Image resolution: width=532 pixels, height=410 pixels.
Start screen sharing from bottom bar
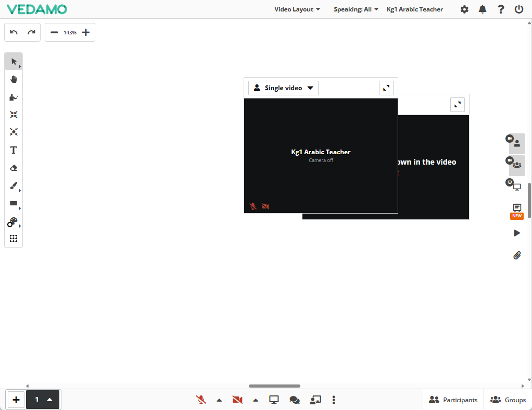point(274,400)
